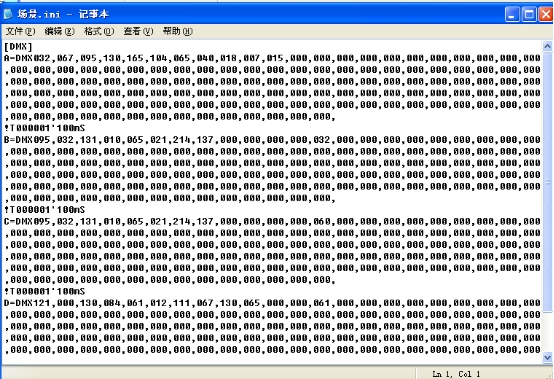Open the 帮助(H) Help menu
This screenshot has height=379, width=554.
coord(177,31)
